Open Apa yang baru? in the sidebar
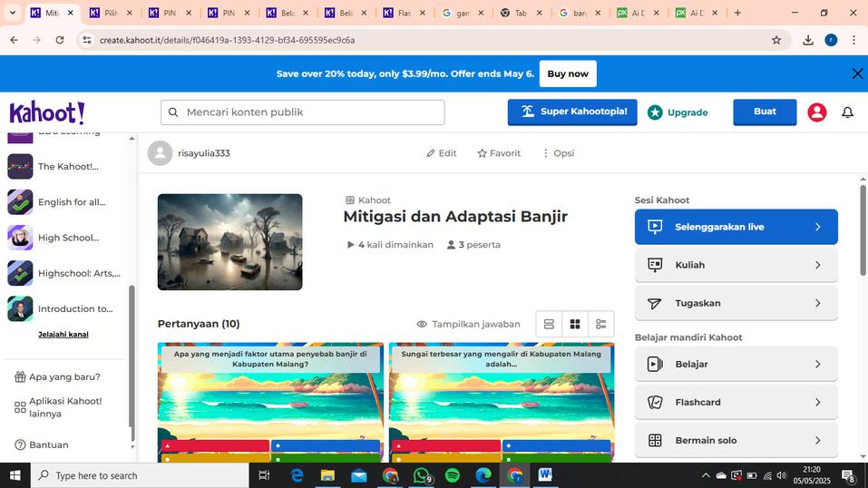This screenshot has width=868, height=488. tap(57, 376)
